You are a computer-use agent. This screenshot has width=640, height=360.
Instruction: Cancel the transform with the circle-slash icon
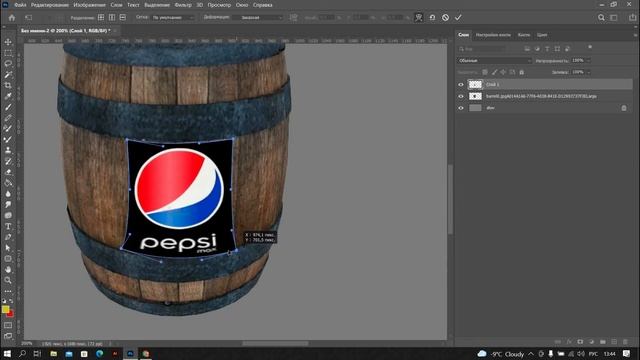445,18
